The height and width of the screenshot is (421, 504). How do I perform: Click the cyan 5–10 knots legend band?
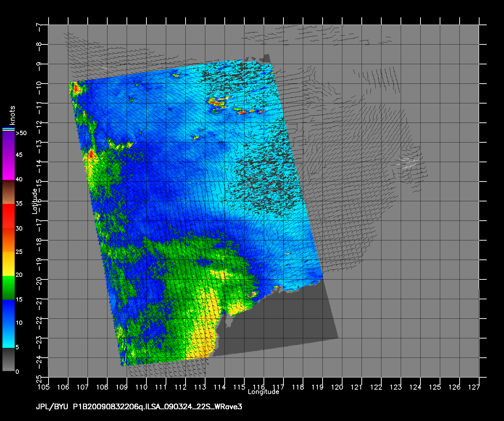coord(9,336)
